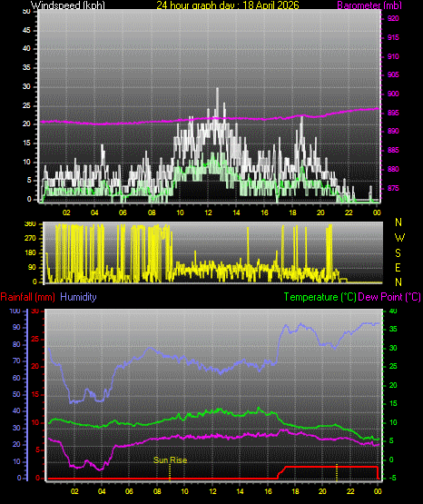Click the barometer scale value 920
Viewport: 423px width, 504px height.
tap(393, 18)
